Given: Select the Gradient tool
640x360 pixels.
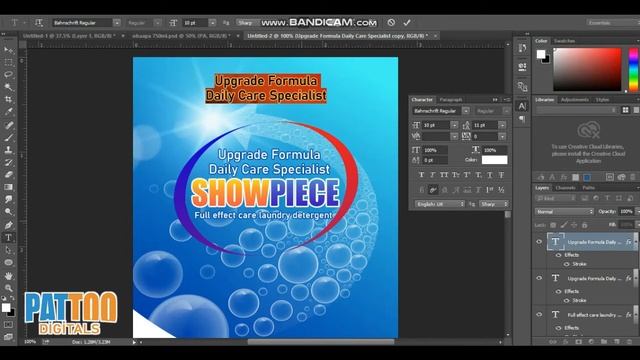Looking at the screenshot, I should [x=8, y=187].
